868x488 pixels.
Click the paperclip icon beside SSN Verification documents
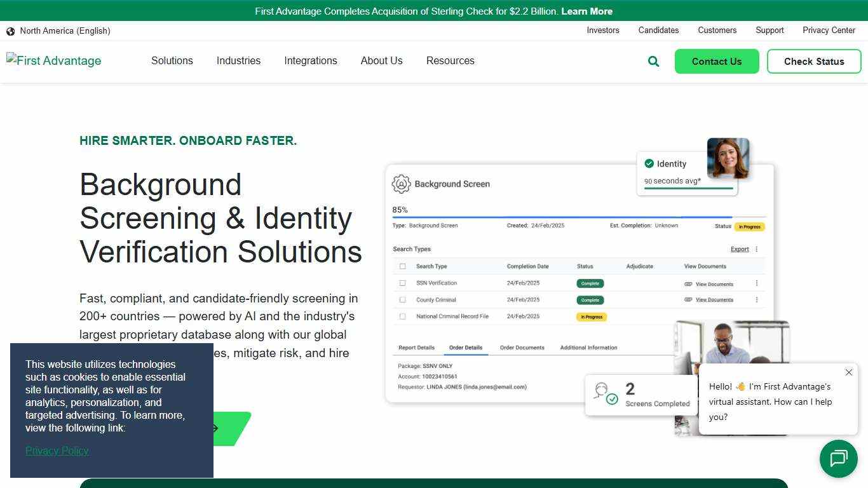pos(688,283)
